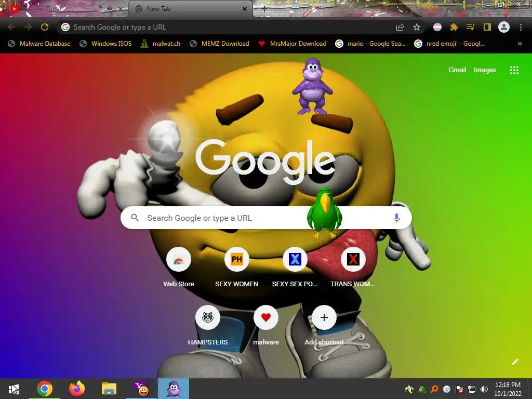This screenshot has height=399, width=532.
Task: Open the volume speaker tray icon
Action: [x=484, y=389]
